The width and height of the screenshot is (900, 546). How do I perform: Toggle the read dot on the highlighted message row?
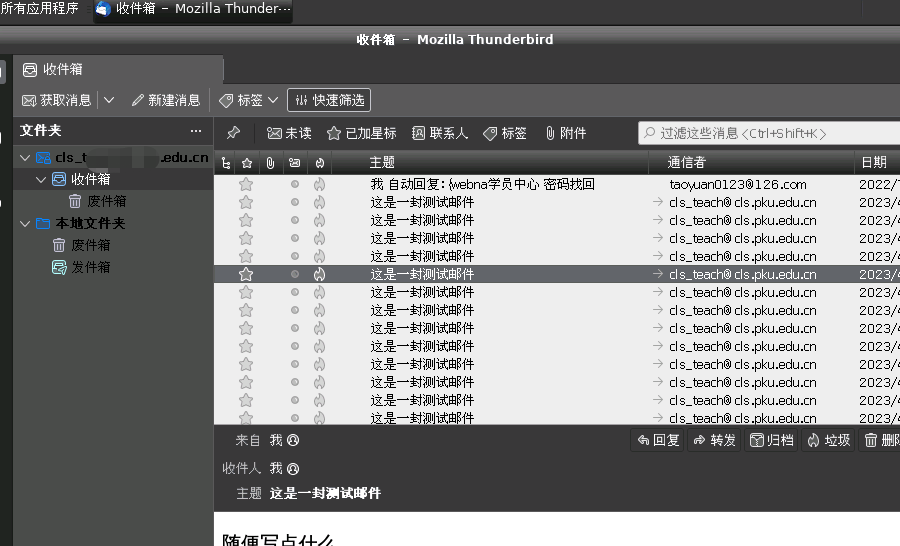click(294, 274)
